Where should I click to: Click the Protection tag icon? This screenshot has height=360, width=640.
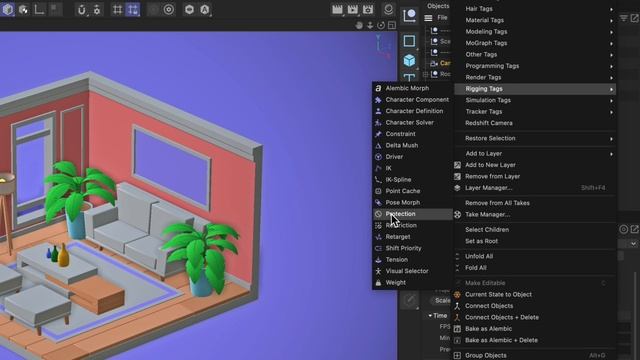pyautogui.click(x=378, y=214)
